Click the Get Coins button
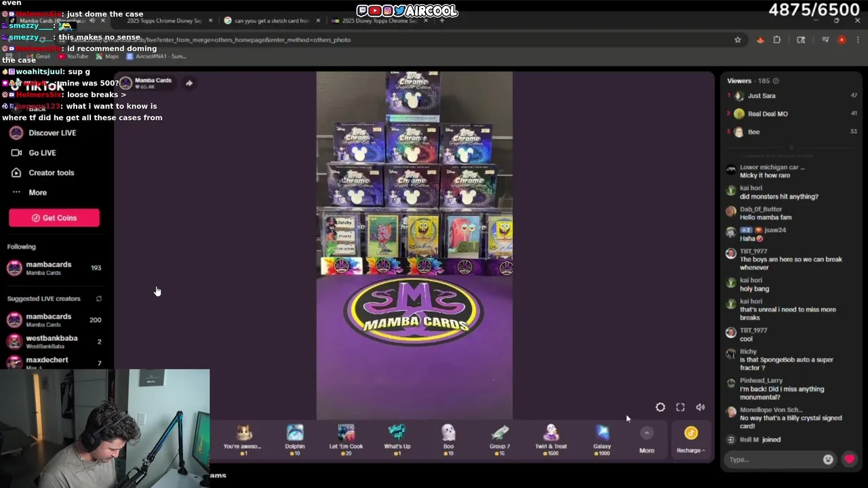This screenshot has height=488, width=868. [x=54, y=218]
